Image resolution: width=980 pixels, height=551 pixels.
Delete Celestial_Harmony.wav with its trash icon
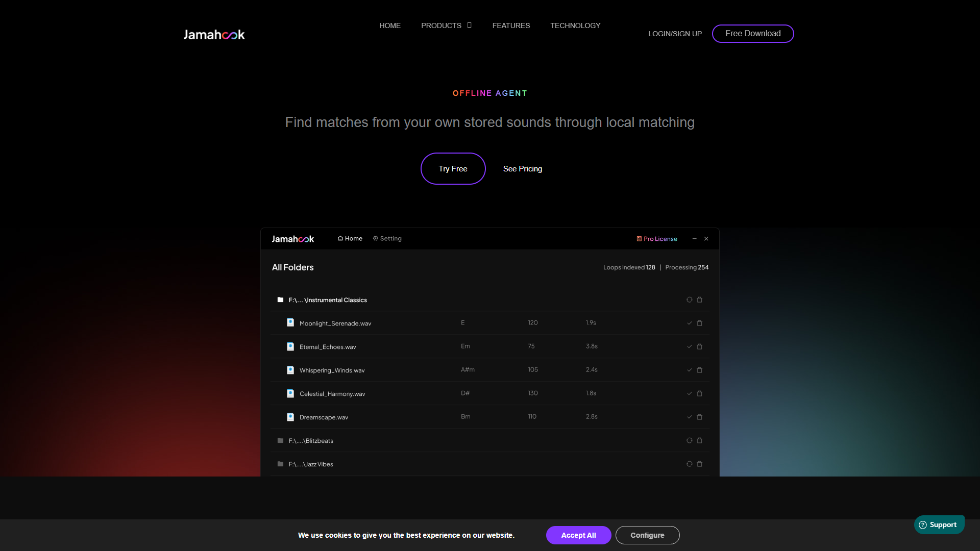(x=700, y=394)
